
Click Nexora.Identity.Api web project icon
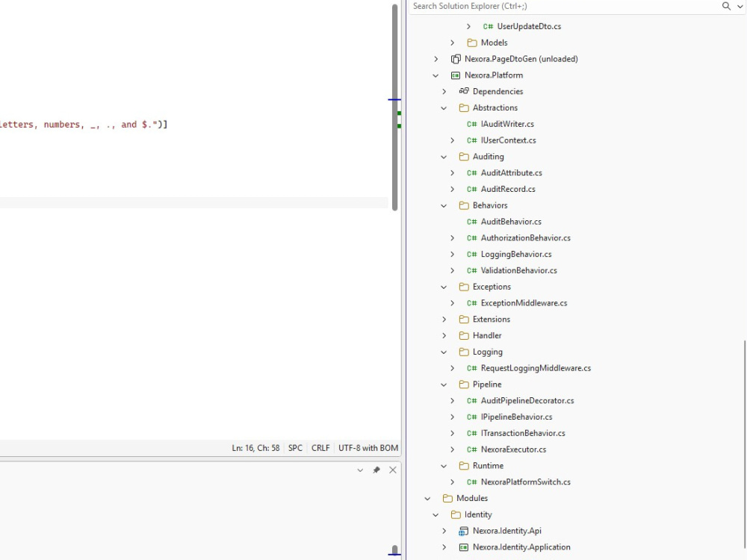[x=464, y=531]
